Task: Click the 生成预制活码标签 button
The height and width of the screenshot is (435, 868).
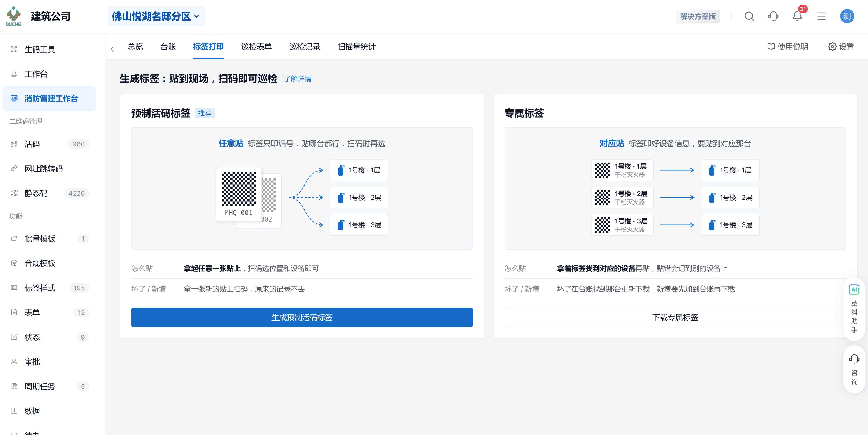Action: [x=302, y=317]
